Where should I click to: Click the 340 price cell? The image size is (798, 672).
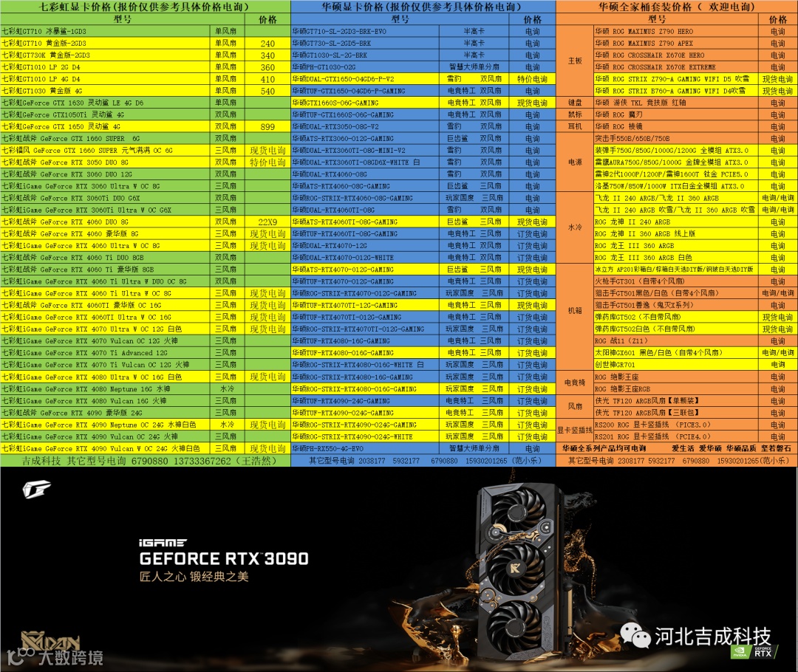(x=267, y=55)
